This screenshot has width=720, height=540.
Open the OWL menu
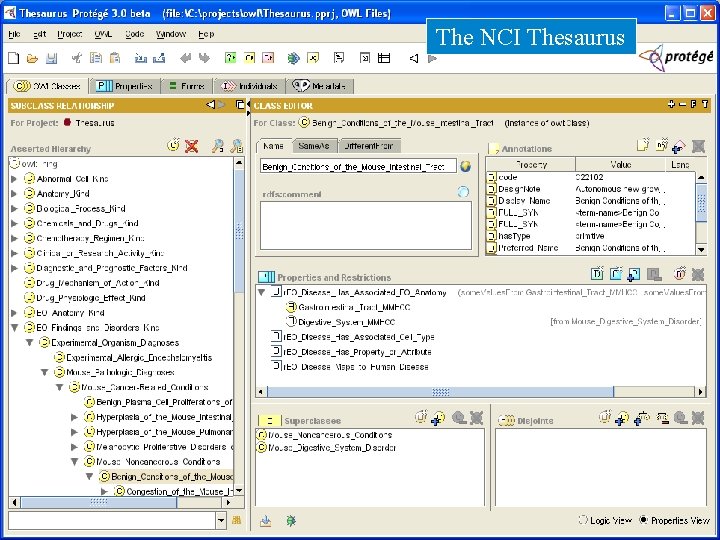[103, 34]
